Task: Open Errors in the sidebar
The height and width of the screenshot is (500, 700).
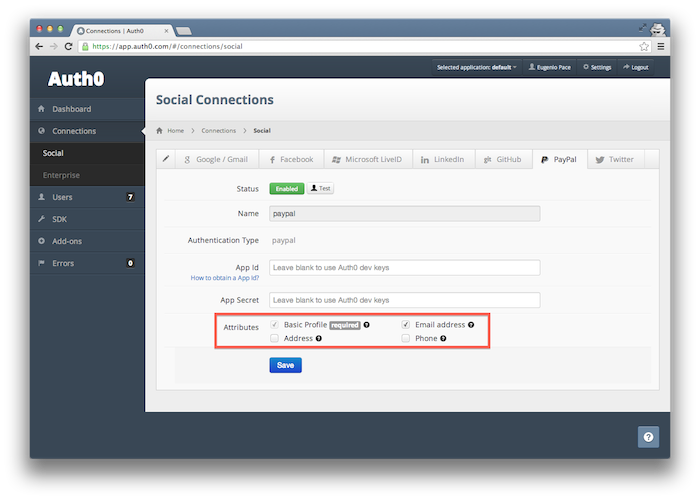Action: (x=88, y=263)
